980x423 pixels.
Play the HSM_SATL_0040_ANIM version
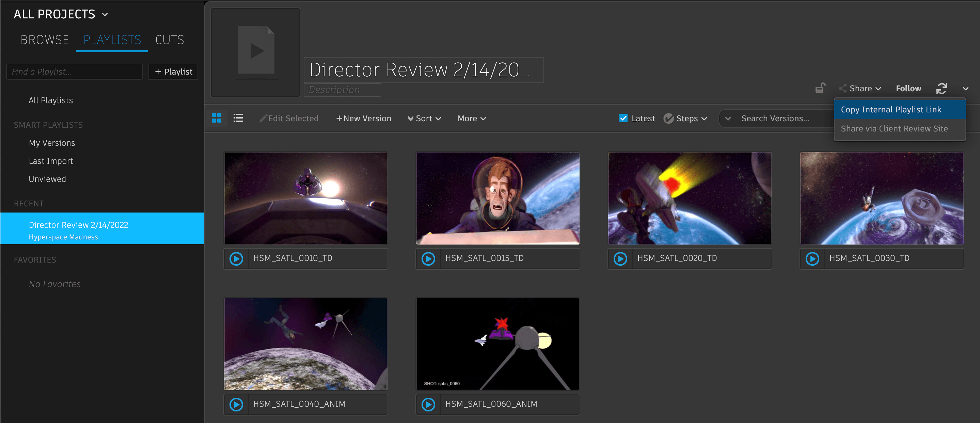236,404
